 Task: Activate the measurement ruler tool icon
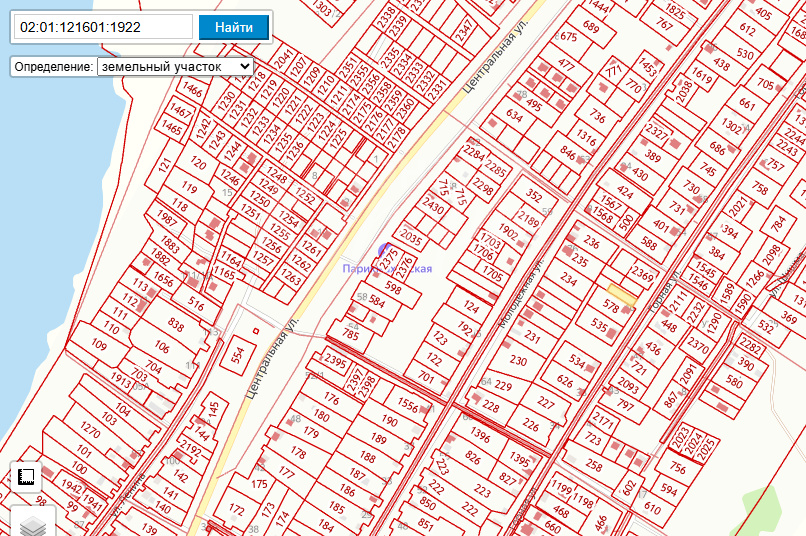click(x=27, y=478)
